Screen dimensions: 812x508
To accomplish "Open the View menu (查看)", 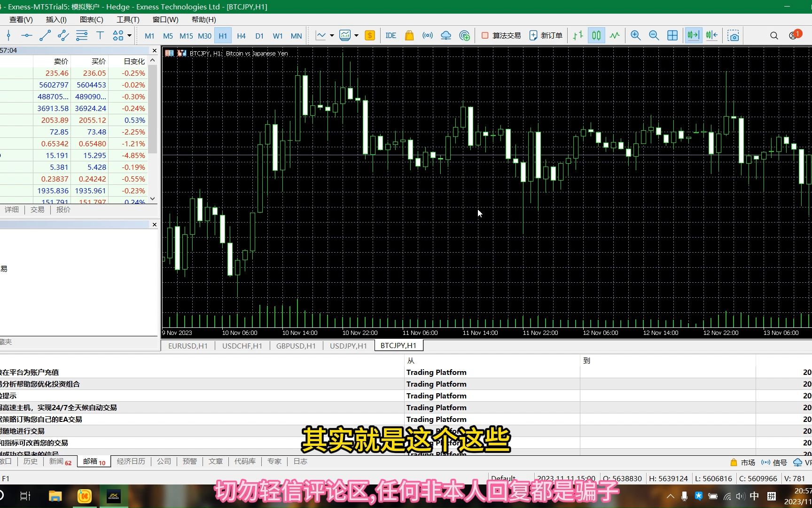I will click(21, 19).
